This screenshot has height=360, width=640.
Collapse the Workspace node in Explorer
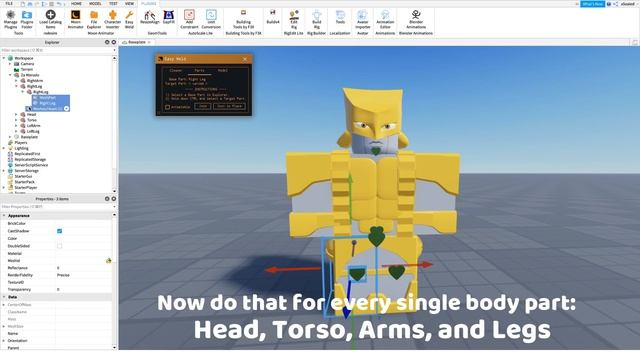[x=4, y=58]
